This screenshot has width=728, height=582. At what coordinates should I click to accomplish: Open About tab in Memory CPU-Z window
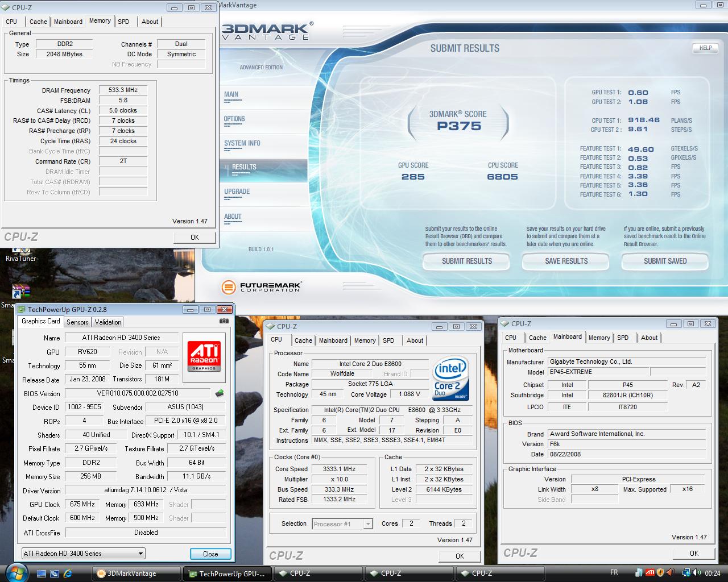pos(150,22)
